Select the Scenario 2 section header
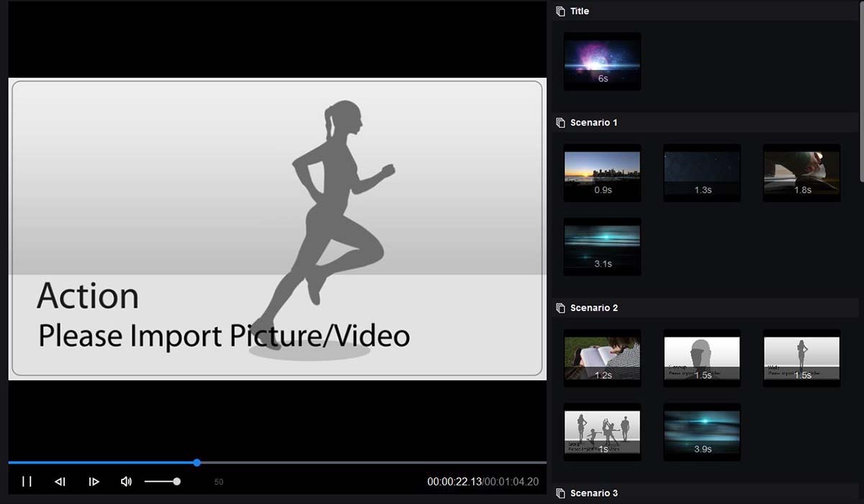The image size is (864, 504). coord(595,307)
